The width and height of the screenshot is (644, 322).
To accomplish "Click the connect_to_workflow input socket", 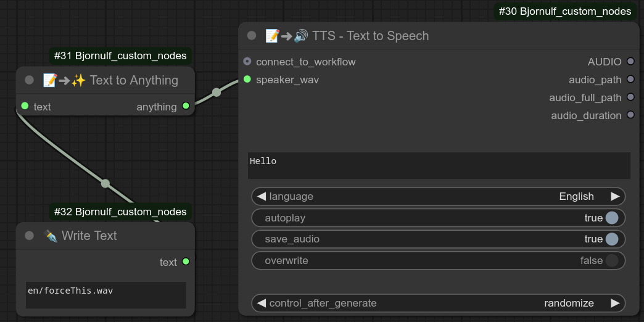I will [x=247, y=62].
